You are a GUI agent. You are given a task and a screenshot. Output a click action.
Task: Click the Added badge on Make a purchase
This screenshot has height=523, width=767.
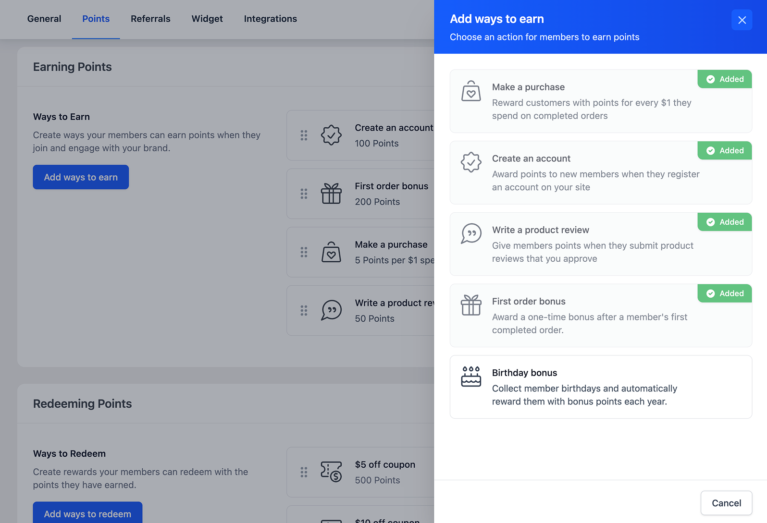[725, 79]
